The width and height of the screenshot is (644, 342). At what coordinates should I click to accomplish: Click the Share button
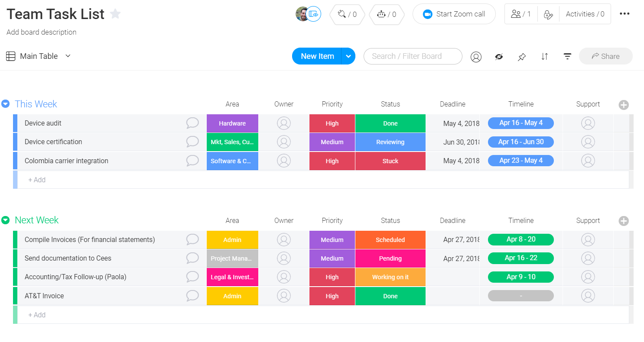pyautogui.click(x=605, y=56)
